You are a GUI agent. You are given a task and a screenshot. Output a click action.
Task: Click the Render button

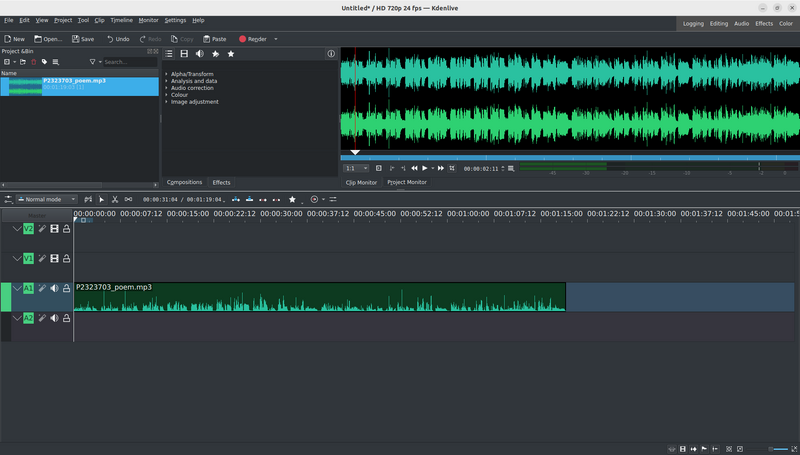[253, 39]
